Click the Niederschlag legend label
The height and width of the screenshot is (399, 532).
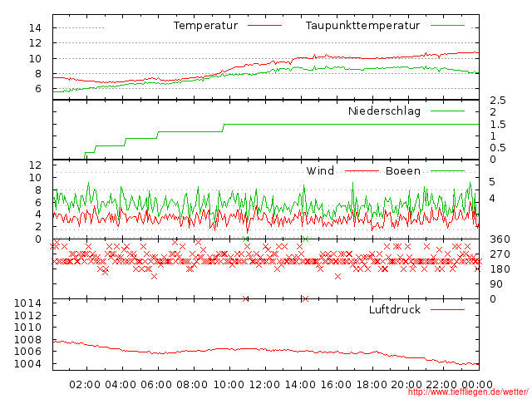384,111
